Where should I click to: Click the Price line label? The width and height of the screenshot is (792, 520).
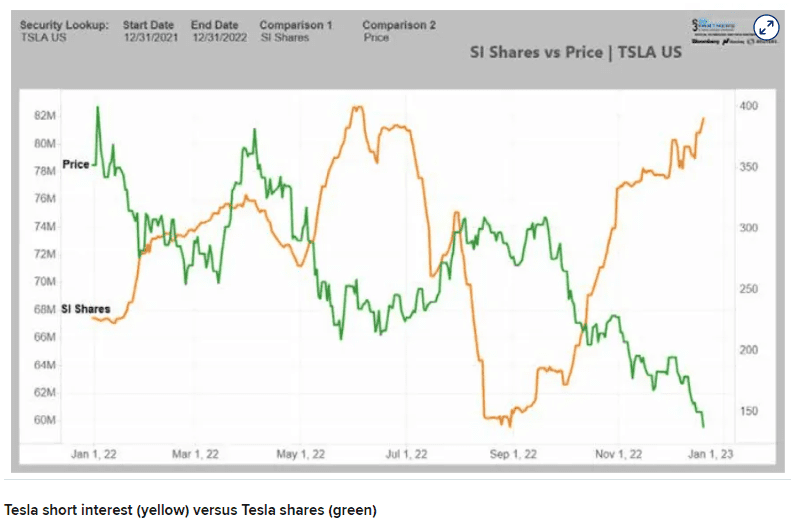tap(76, 164)
